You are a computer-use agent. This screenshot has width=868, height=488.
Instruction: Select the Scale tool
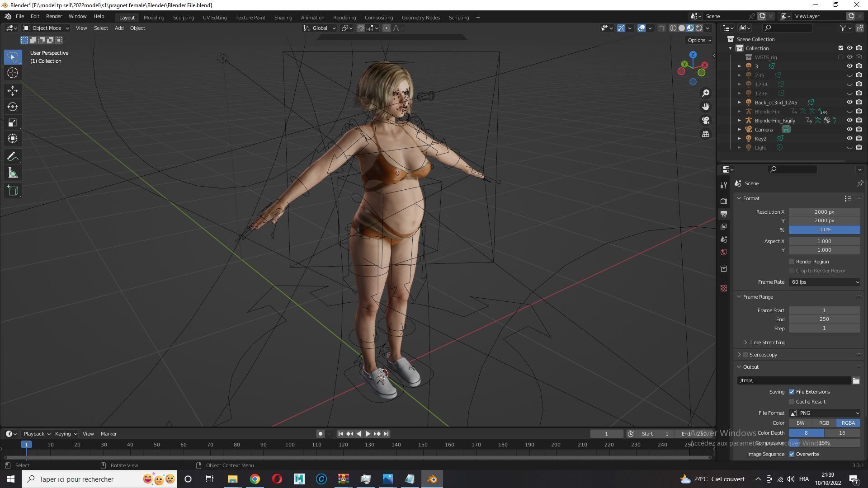pos(13,122)
